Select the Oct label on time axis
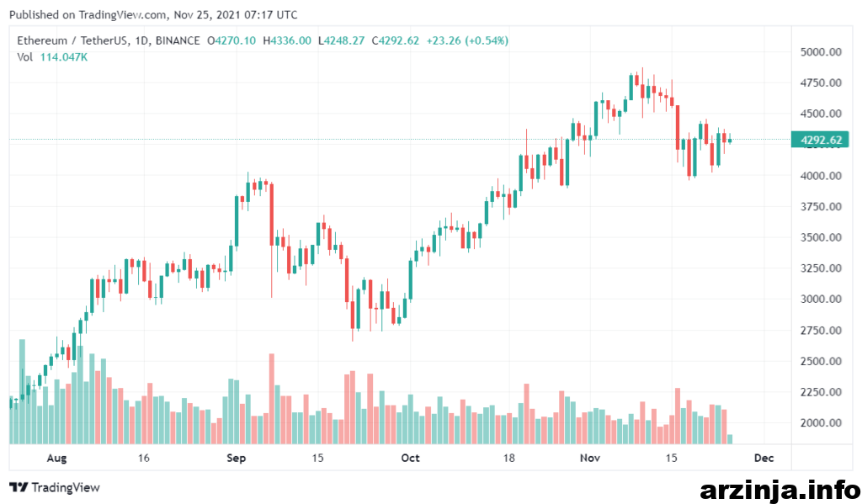 [410, 458]
